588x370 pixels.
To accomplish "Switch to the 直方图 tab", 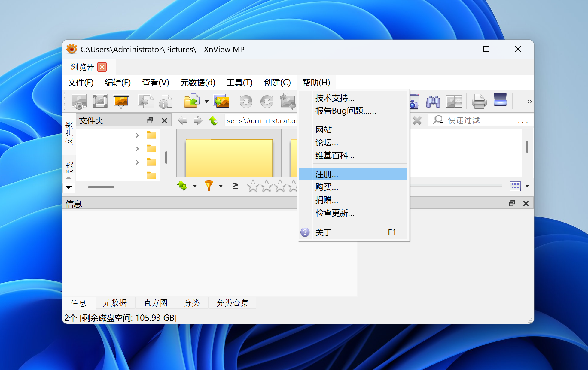I will [155, 303].
